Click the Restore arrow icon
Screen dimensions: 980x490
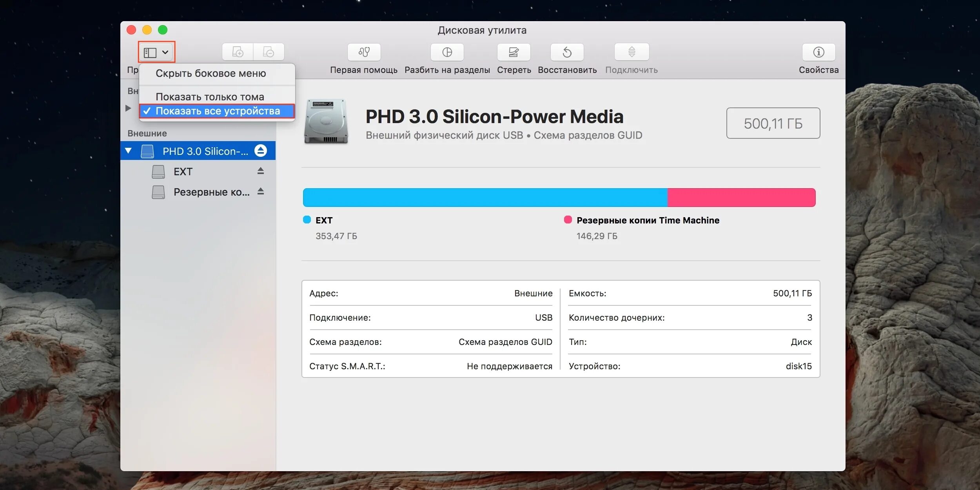567,52
